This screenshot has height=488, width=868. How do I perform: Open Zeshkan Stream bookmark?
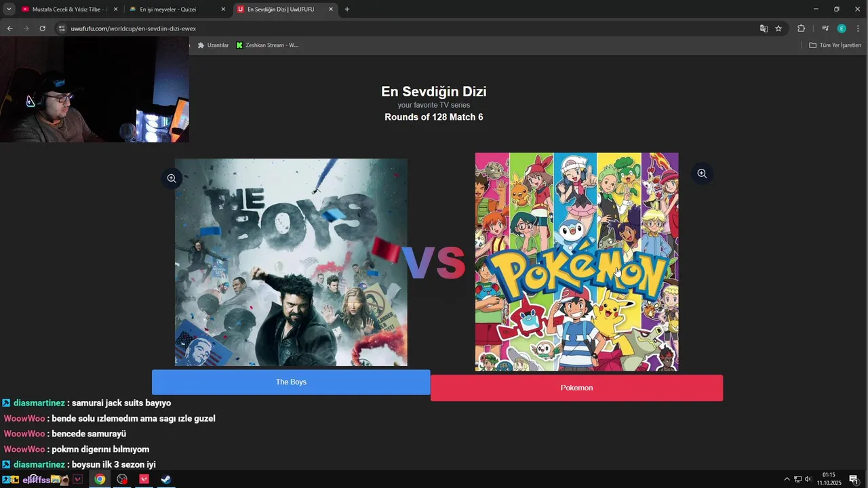click(x=267, y=45)
